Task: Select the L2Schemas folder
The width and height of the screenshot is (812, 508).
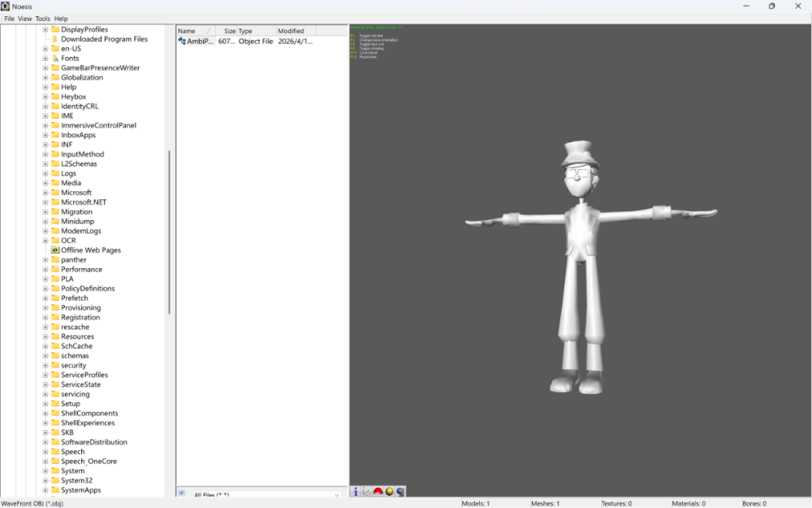Action: [x=79, y=164]
